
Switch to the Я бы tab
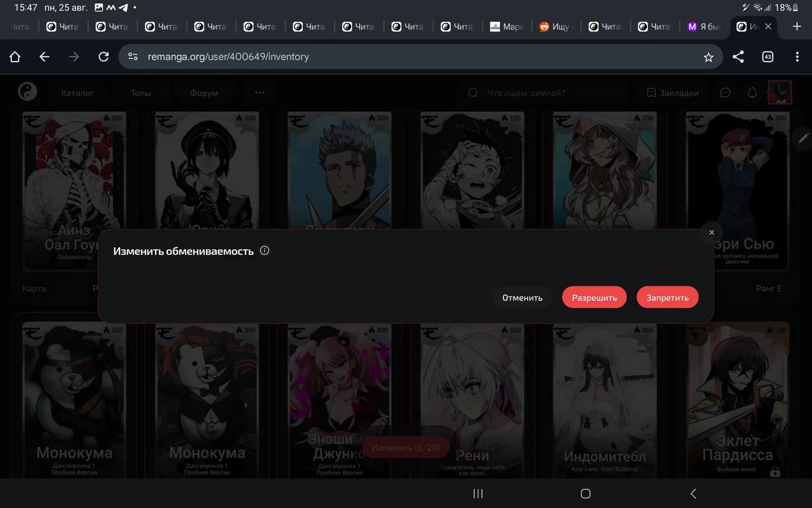click(704, 26)
